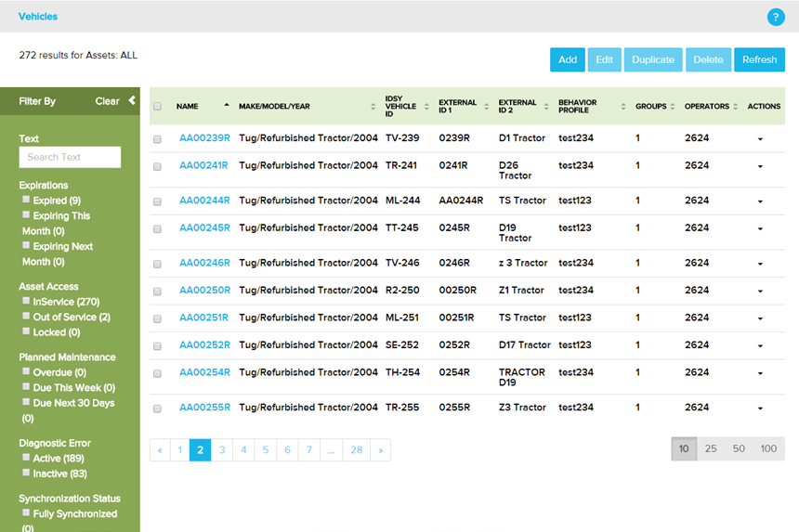Toggle the select-all checkbox in table header

(157, 107)
